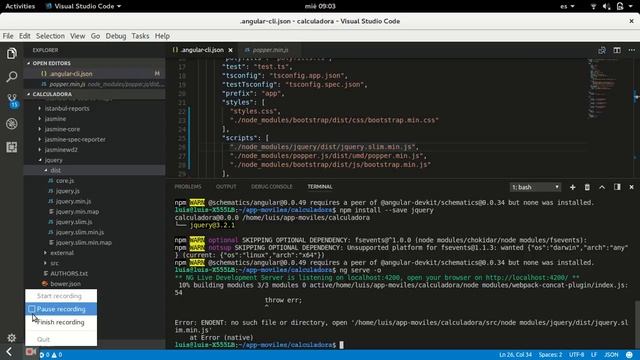
Task: Open the Selection menu
Action: (x=50, y=36)
